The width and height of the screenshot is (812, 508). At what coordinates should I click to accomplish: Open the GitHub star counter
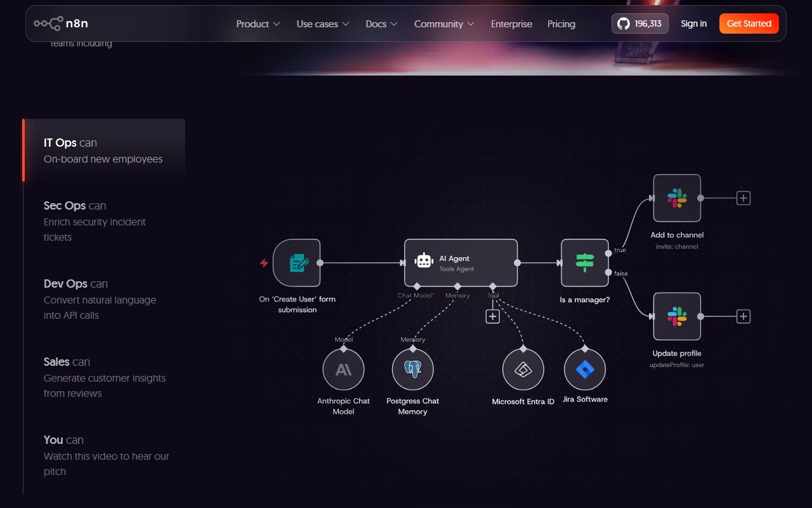[639, 23]
